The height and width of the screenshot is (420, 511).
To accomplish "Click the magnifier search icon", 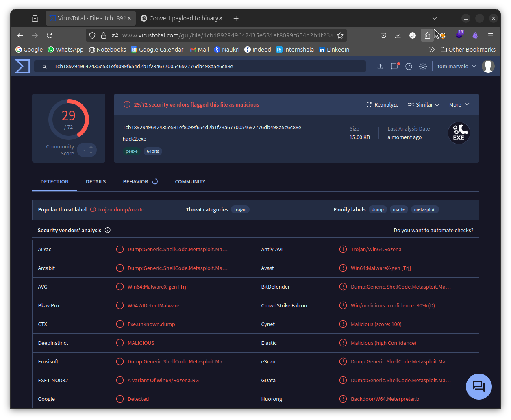I will point(45,67).
